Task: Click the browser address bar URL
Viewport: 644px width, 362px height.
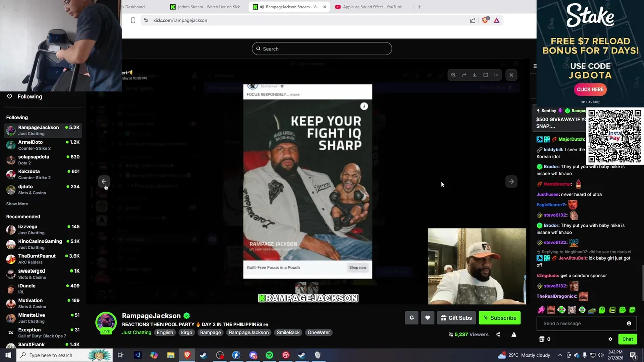Action: tap(180, 20)
